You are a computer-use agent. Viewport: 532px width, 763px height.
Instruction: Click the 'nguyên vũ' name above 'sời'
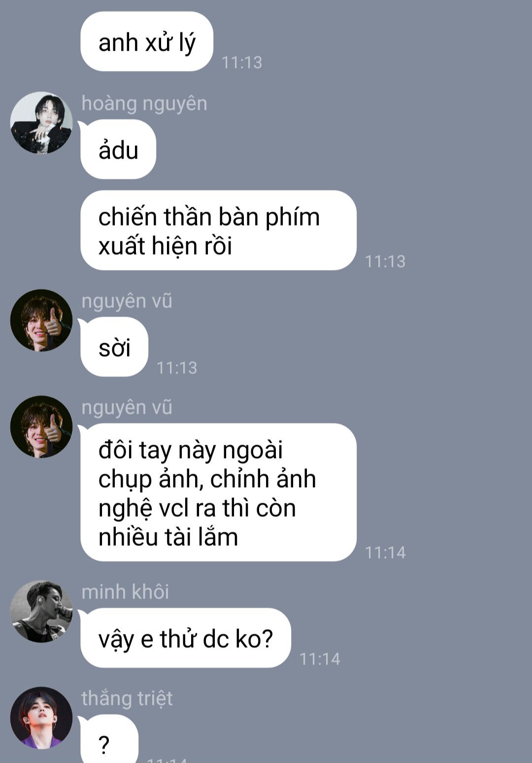tap(127, 301)
